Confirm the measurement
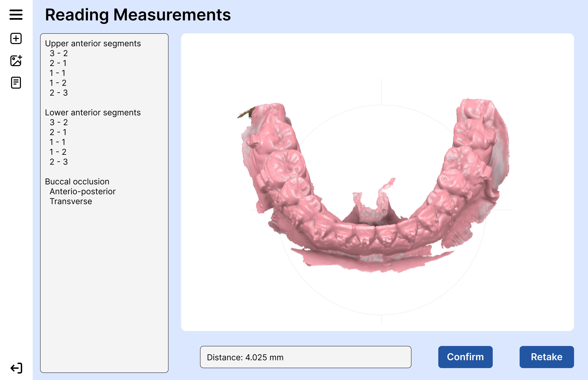This screenshot has height=380, width=588. pyautogui.click(x=465, y=357)
